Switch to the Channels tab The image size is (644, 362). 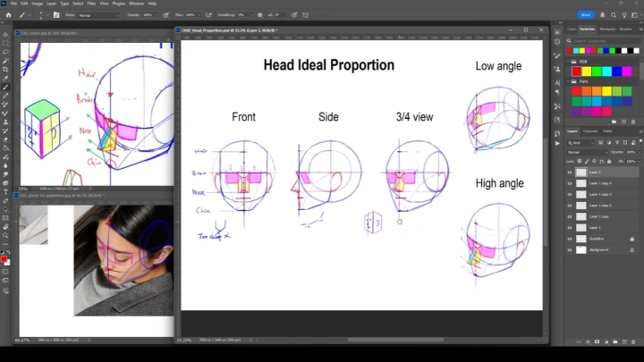(590, 131)
